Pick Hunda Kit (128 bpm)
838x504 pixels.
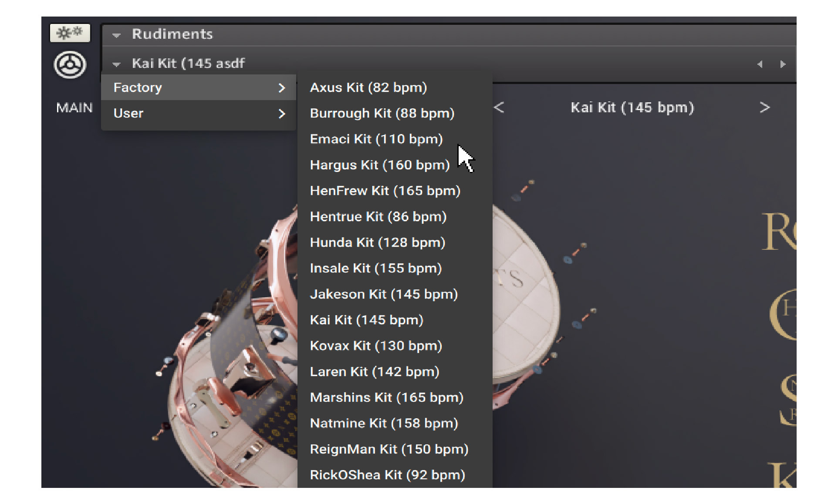pos(377,242)
